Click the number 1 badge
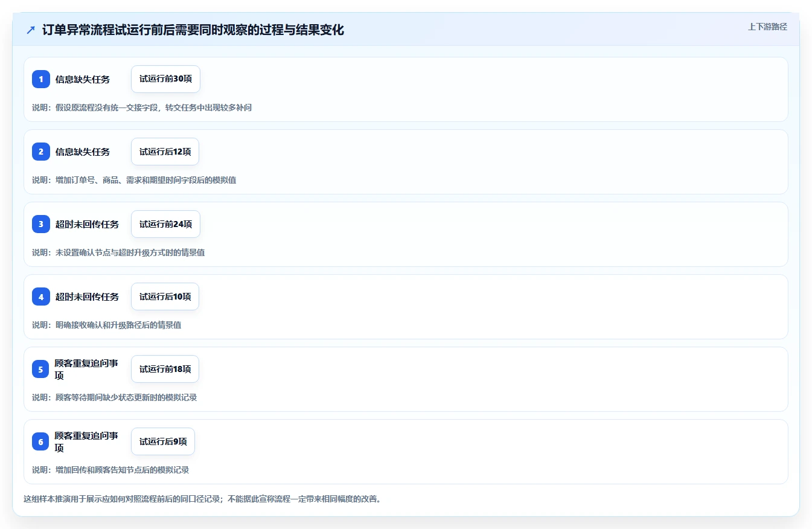The height and width of the screenshot is (529, 812). pyautogui.click(x=41, y=79)
